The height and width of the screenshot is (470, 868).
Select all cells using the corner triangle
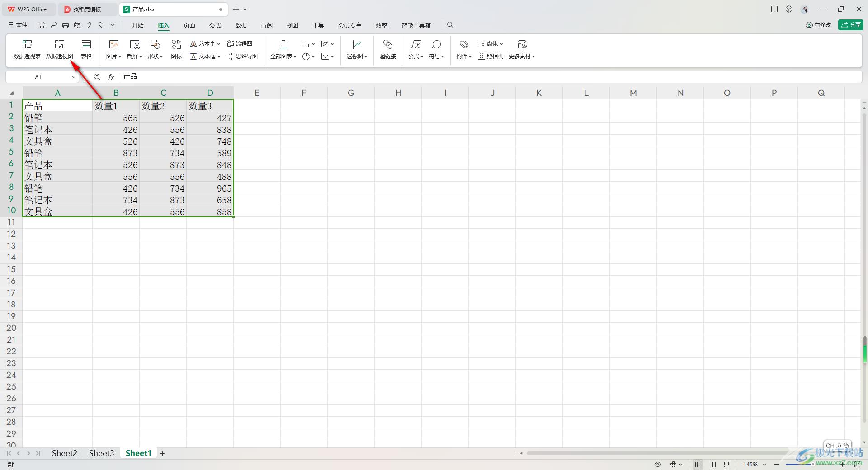pos(11,93)
